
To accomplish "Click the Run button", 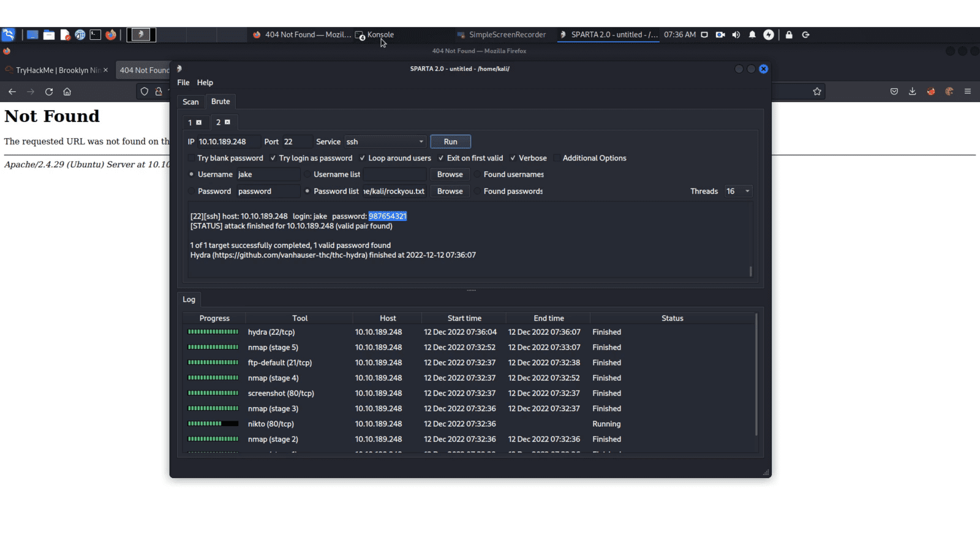I will click(450, 141).
